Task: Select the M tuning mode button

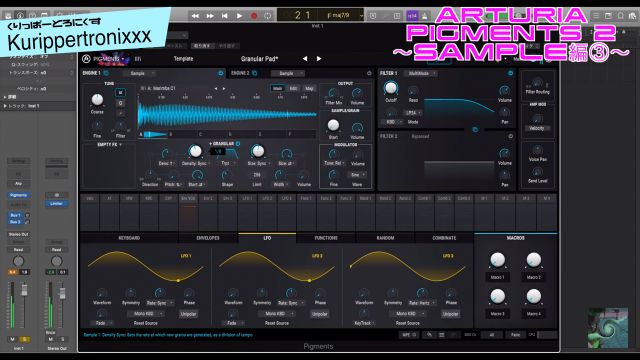Action: click(120, 93)
